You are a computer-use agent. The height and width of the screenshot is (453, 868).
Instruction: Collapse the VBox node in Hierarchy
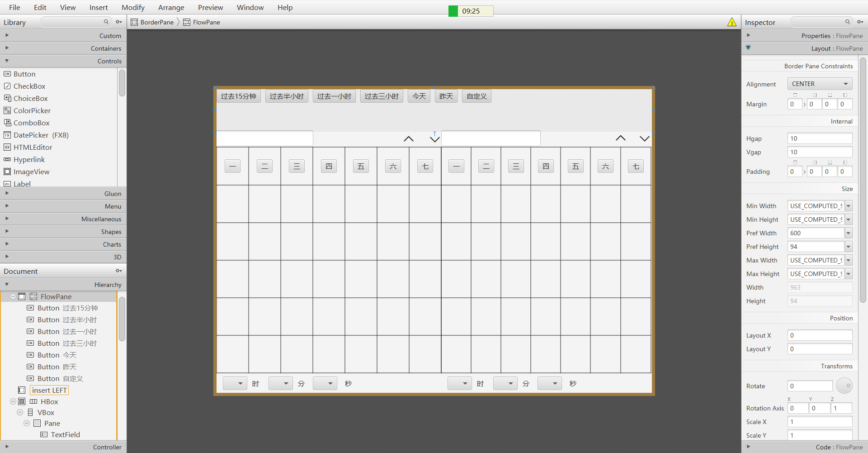click(x=20, y=412)
